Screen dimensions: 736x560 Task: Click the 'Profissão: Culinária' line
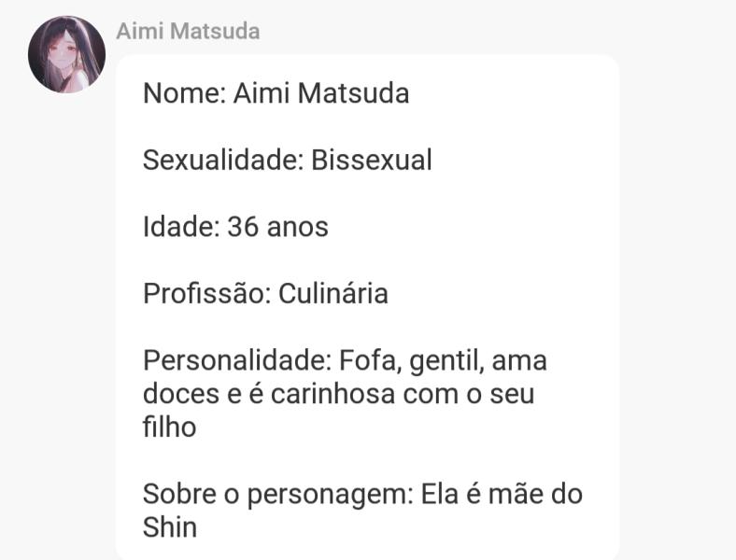coord(265,294)
